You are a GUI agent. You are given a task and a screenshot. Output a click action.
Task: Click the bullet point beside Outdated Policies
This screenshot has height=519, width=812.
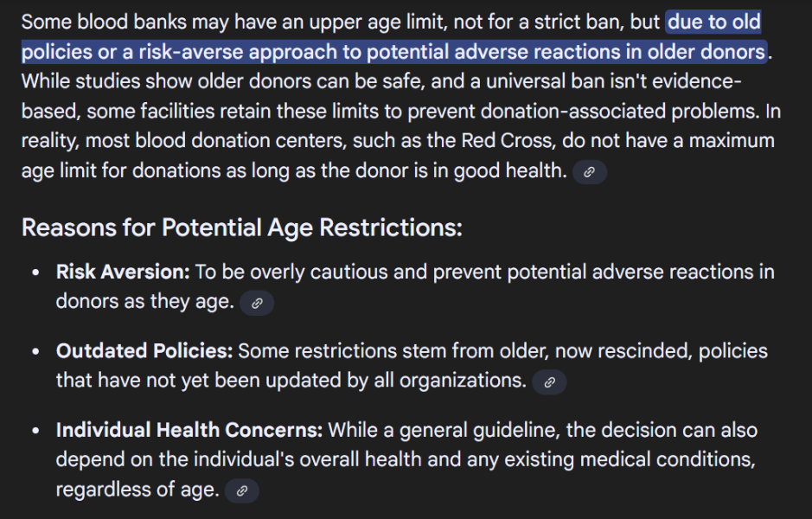(x=35, y=352)
